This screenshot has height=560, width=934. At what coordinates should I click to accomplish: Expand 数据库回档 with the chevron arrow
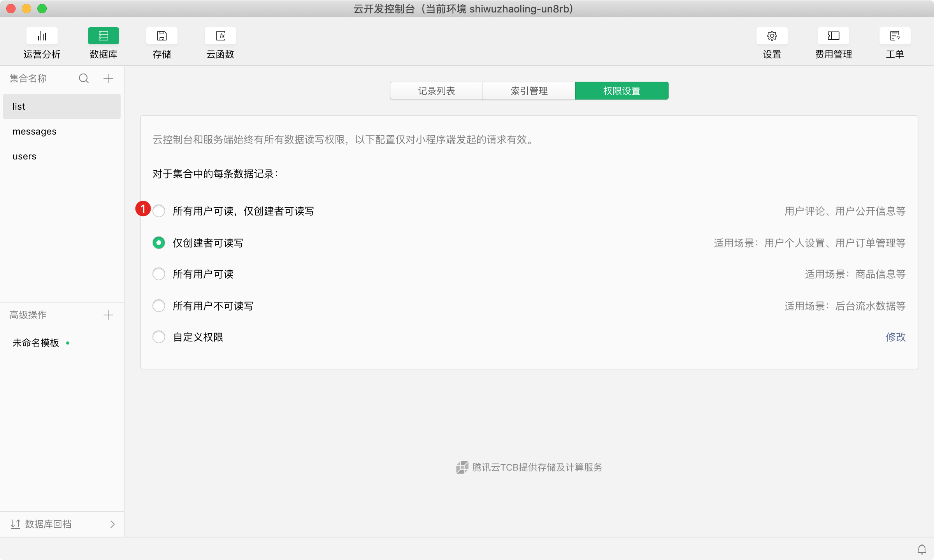point(112,524)
